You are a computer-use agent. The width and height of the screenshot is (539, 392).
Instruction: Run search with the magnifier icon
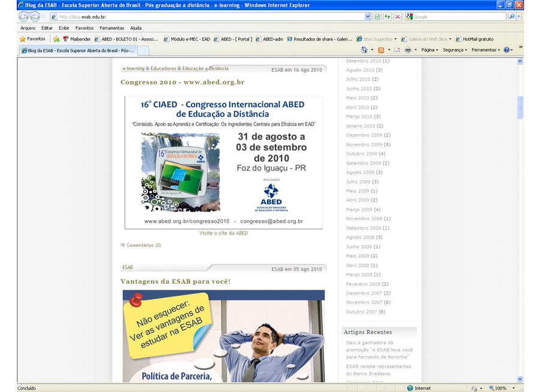pyautogui.click(x=512, y=17)
